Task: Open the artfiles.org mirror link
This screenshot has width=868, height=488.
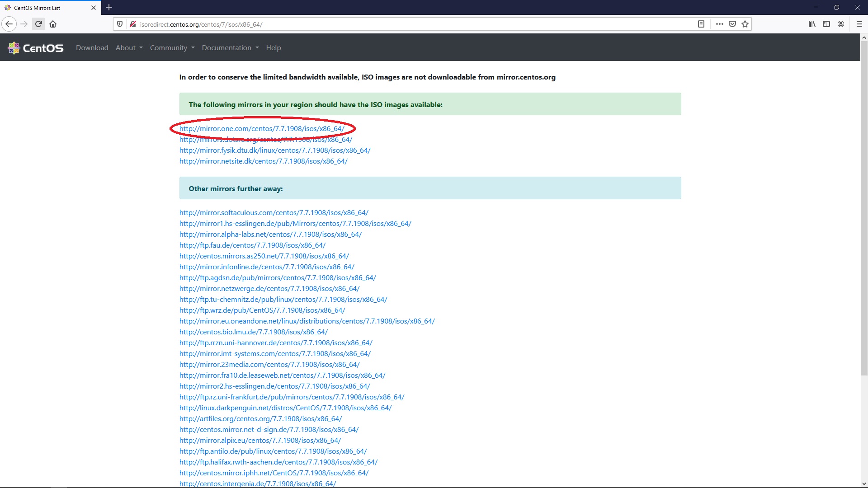Action: click(260, 419)
